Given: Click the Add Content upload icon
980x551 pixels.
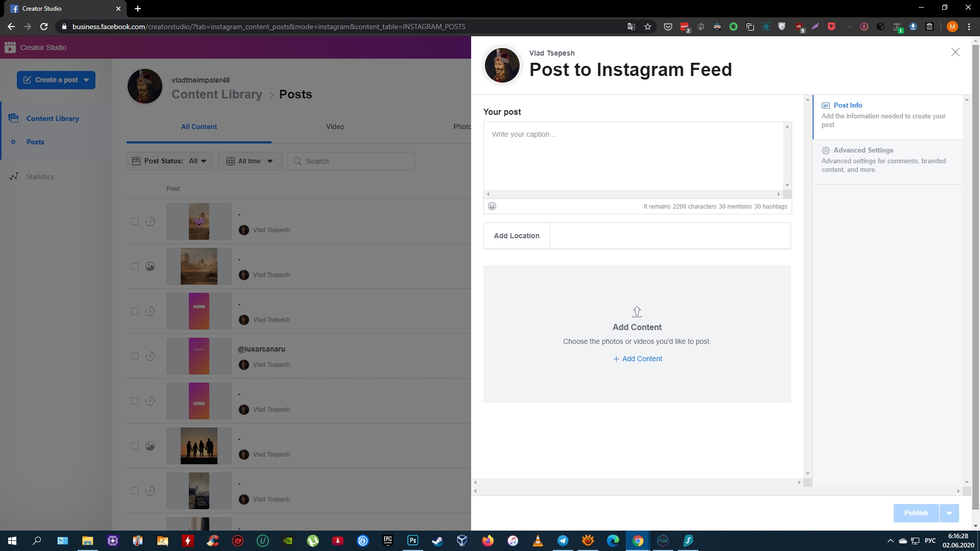Looking at the screenshot, I should tap(636, 312).
